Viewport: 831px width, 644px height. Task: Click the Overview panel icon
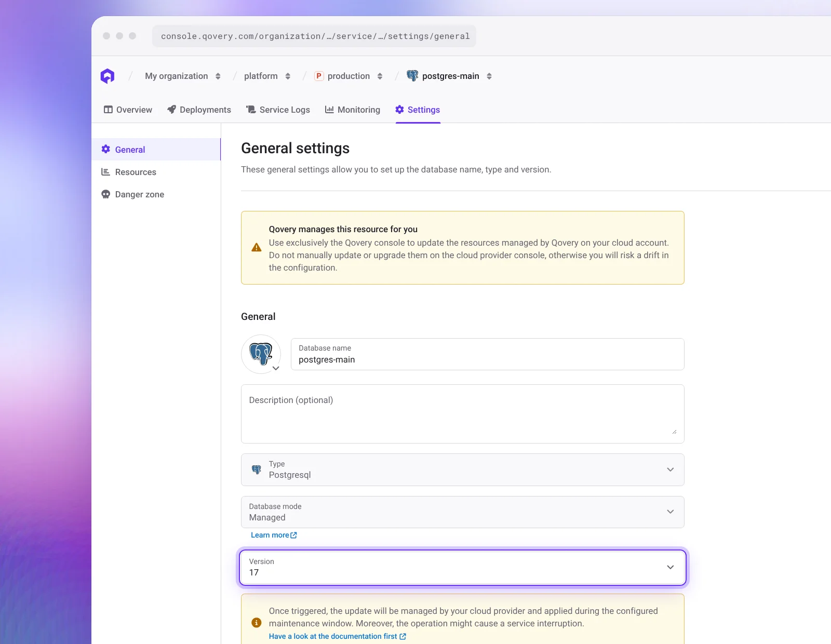click(108, 110)
